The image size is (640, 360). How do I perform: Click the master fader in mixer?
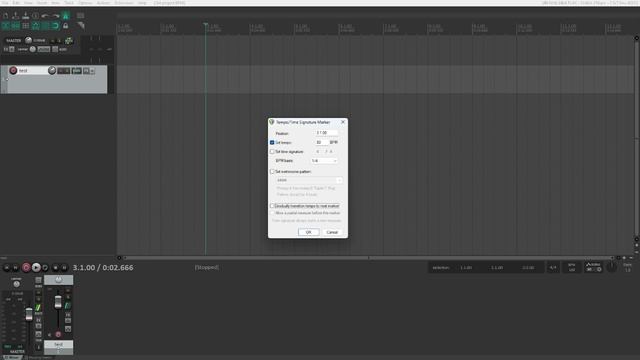coord(29,314)
